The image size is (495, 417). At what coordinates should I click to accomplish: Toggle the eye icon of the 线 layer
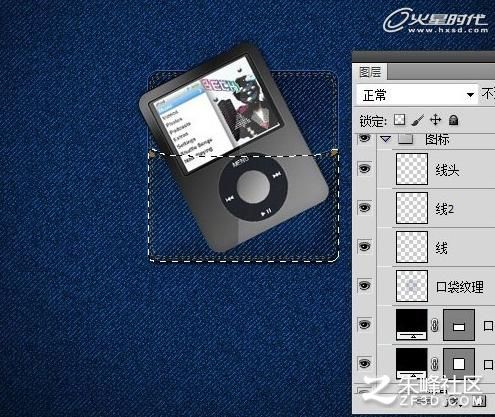point(364,246)
